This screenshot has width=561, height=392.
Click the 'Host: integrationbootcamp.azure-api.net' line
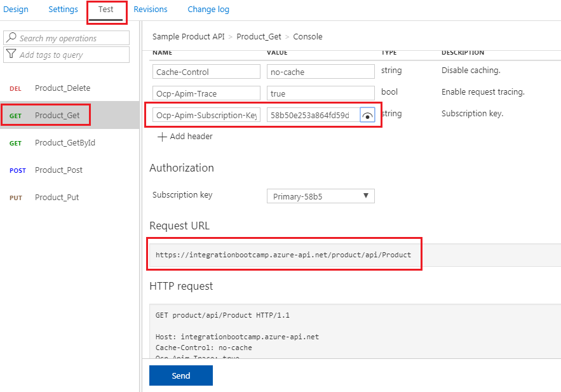click(x=237, y=337)
